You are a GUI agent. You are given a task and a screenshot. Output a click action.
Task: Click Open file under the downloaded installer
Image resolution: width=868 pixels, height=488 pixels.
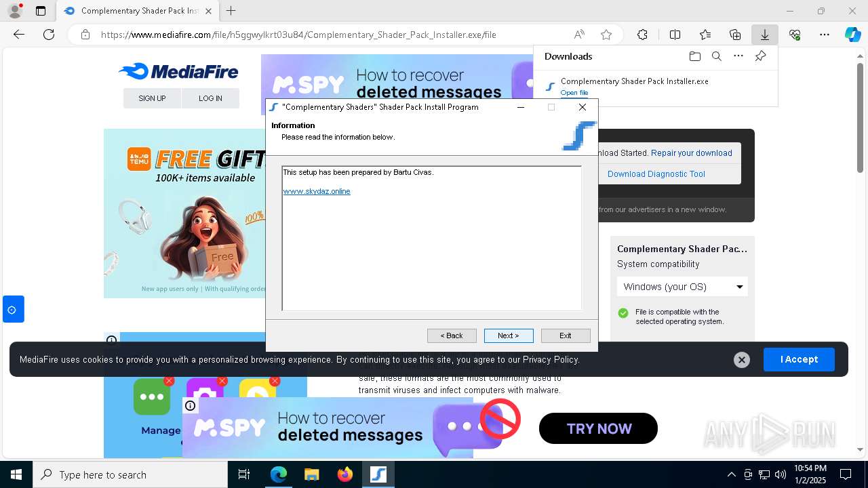pos(574,93)
